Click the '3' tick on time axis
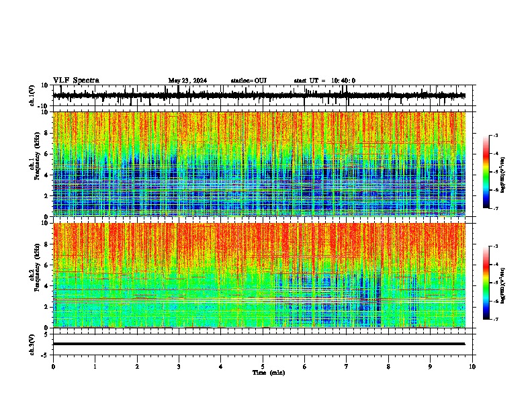Screen dimensions: 532x411 [179, 367]
